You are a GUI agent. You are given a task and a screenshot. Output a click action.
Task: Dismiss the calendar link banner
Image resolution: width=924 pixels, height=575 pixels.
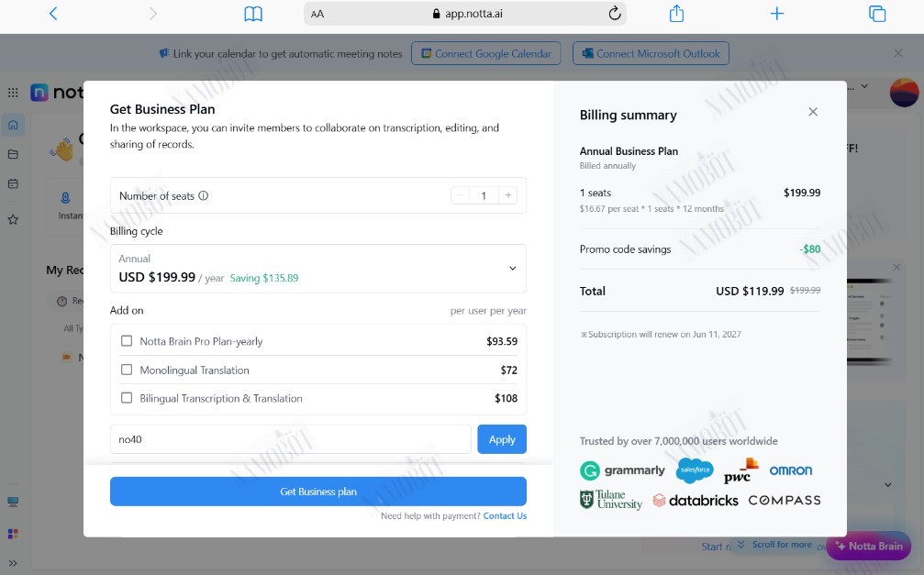click(x=897, y=53)
